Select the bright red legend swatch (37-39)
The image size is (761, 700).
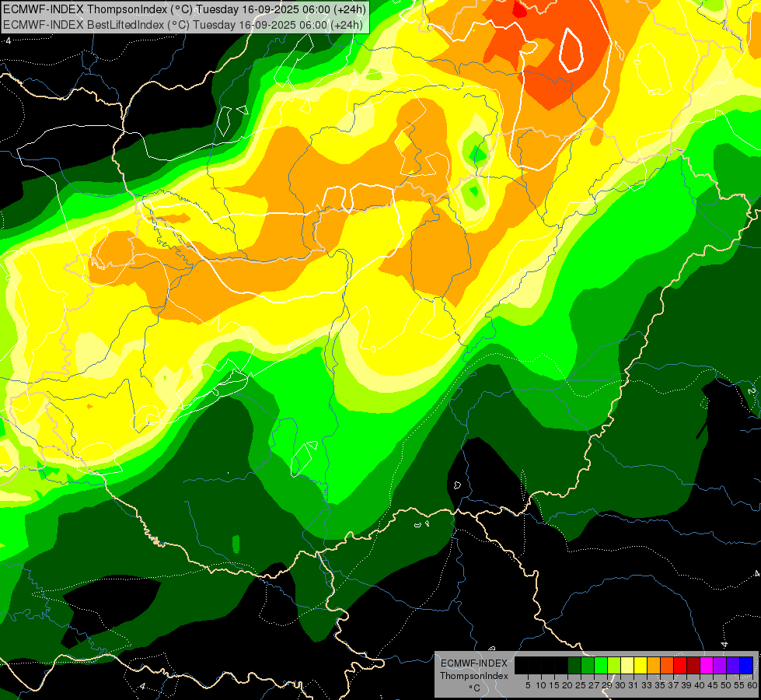680,665
